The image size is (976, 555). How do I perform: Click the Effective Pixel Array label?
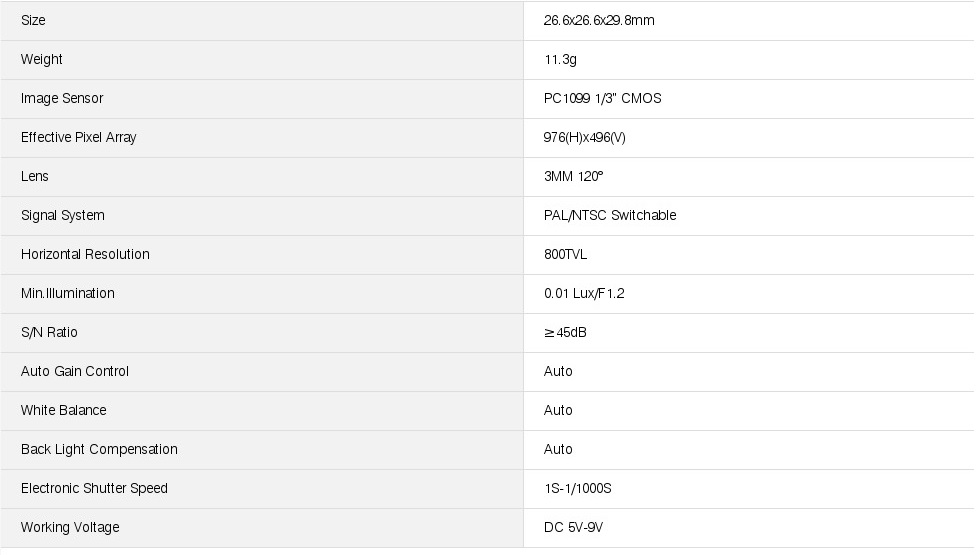coord(78,137)
